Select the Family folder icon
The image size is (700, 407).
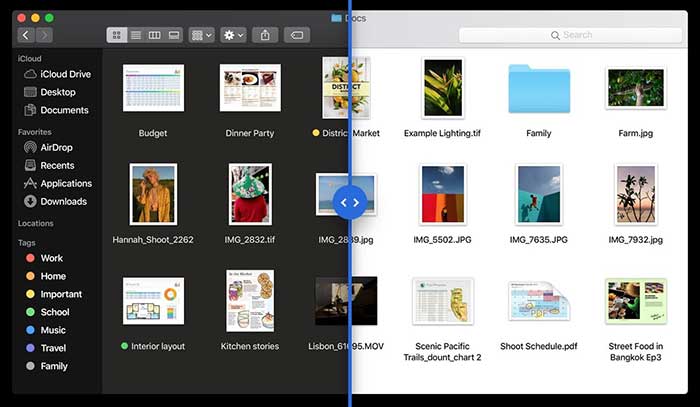[539, 88]
